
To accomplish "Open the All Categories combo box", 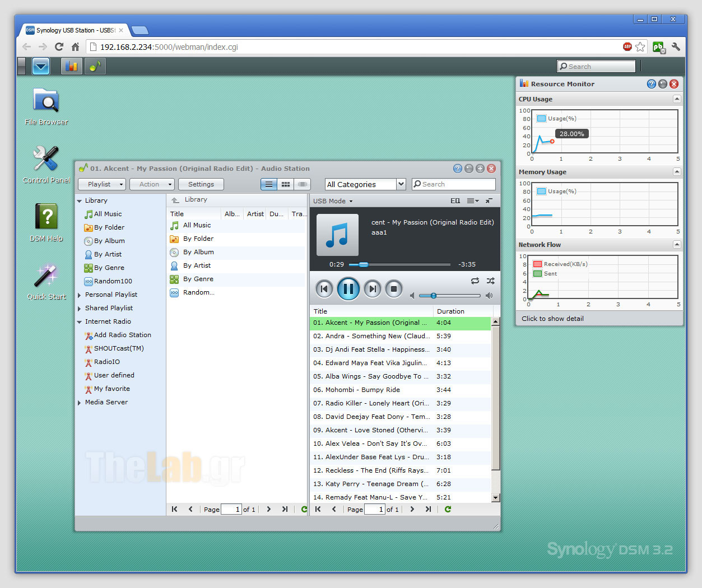I will tap(365, 184).
